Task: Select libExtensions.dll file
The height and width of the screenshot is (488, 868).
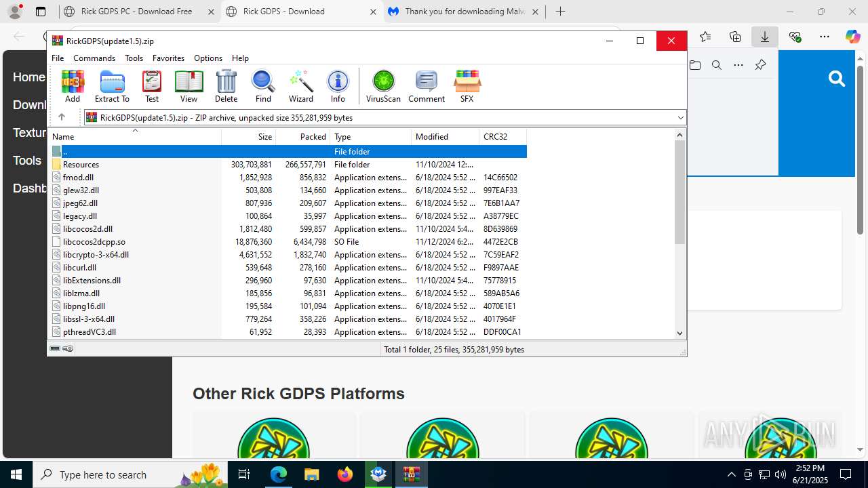Action: (288, 281)
